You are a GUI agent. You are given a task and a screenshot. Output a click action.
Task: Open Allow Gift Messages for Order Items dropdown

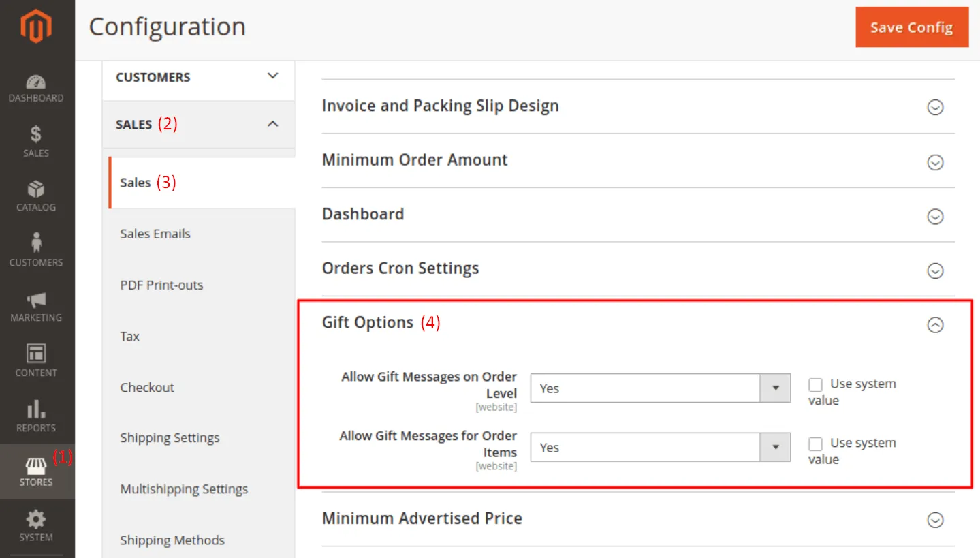(660, 448)
